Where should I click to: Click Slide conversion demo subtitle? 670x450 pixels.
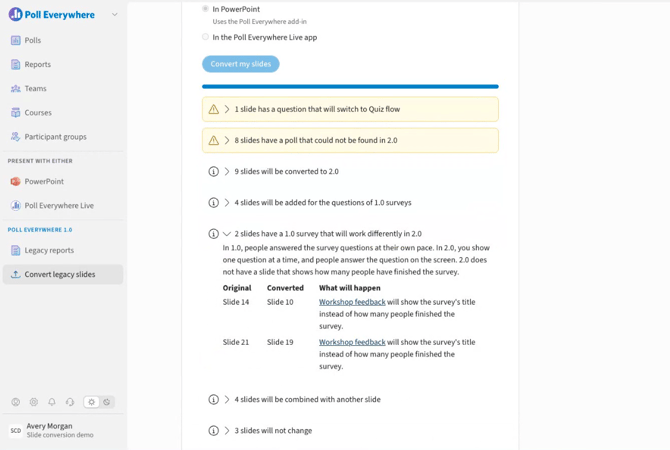60,435
